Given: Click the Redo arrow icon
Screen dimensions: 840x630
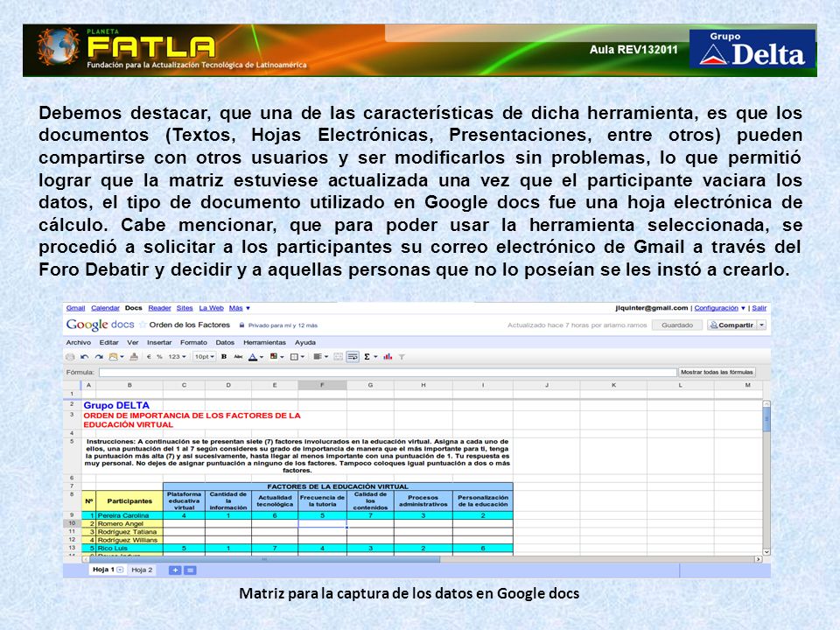Looking at the screenshot, I should pos(99,357).
